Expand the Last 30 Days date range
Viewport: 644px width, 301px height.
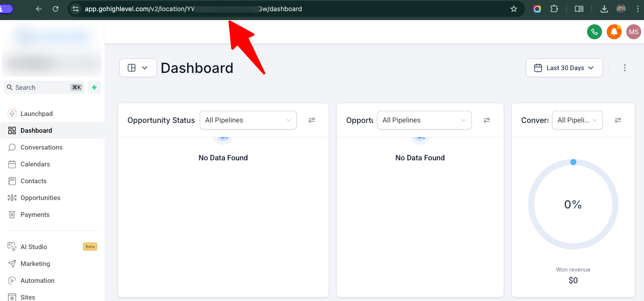click(564, 68)
